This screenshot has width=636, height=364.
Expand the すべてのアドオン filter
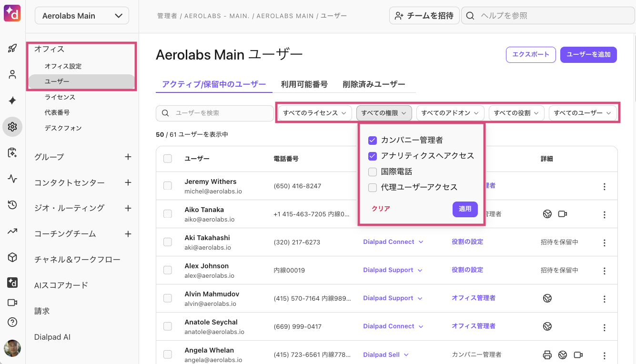click(x=450, y=113)
